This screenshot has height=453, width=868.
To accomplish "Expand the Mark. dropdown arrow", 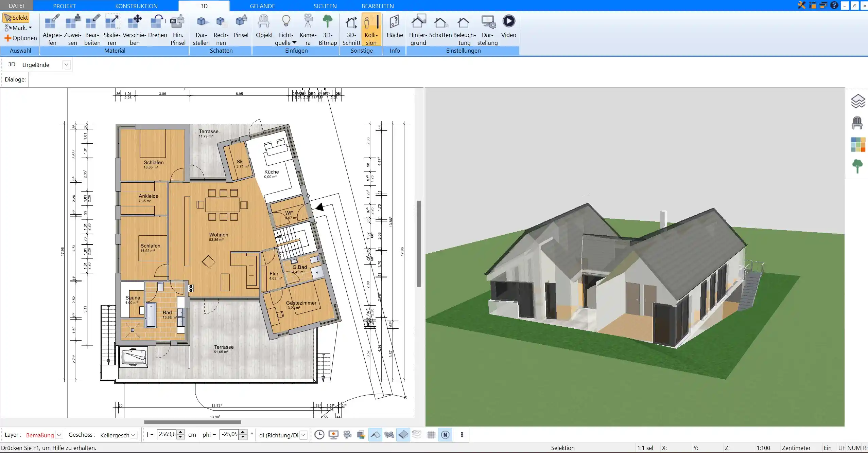I will pos(30,28).
